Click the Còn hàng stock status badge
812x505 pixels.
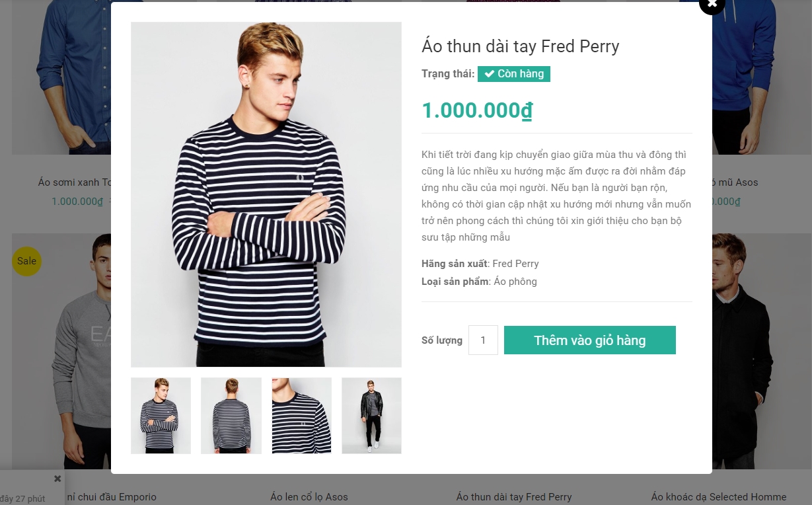(514, 74)
